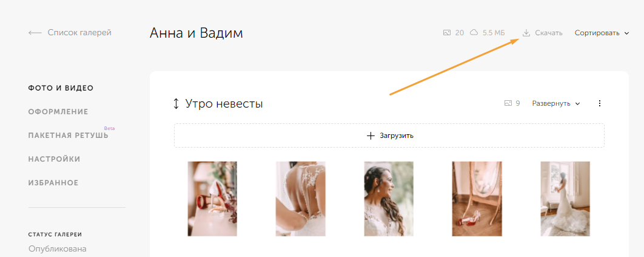Open ИЗБРАННОЕ in the sidebar
Image resolution: width=644 pixels, height=257 pixels.
(53, 182)
